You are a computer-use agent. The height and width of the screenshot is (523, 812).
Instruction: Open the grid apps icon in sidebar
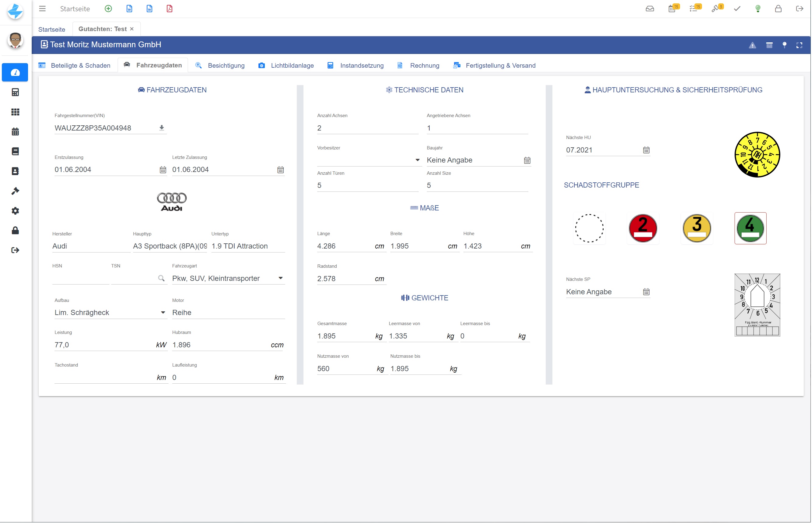(x=15, y=112)
